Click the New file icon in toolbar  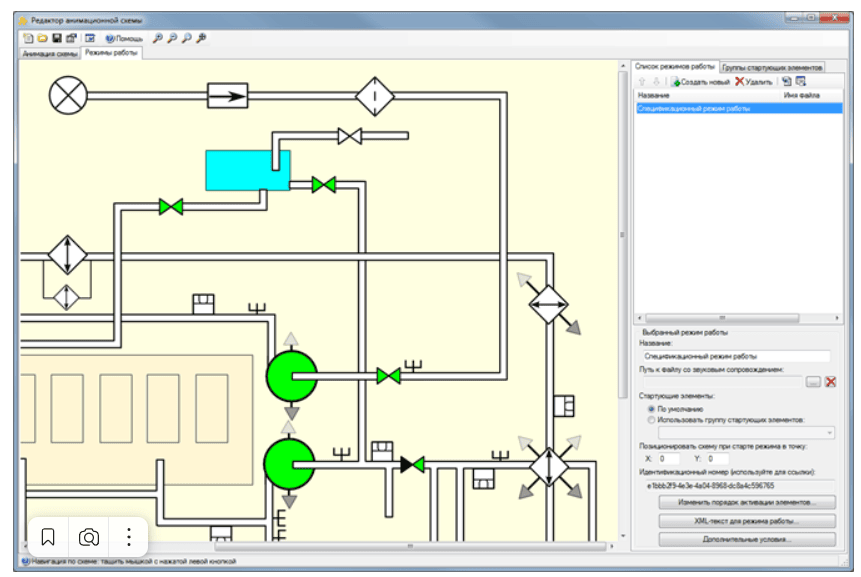point(28,38)
